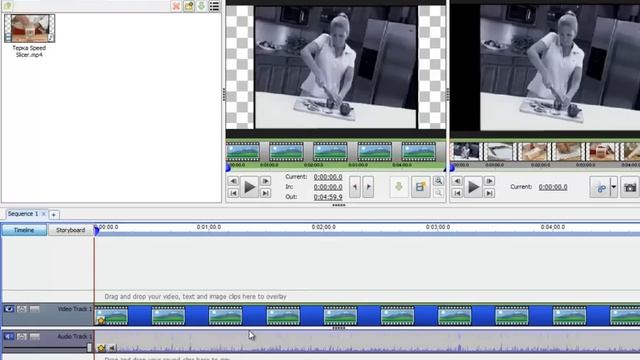Zoom out the clip preview timeline
The image size is (640, 360).
click(x=438, y=193)
